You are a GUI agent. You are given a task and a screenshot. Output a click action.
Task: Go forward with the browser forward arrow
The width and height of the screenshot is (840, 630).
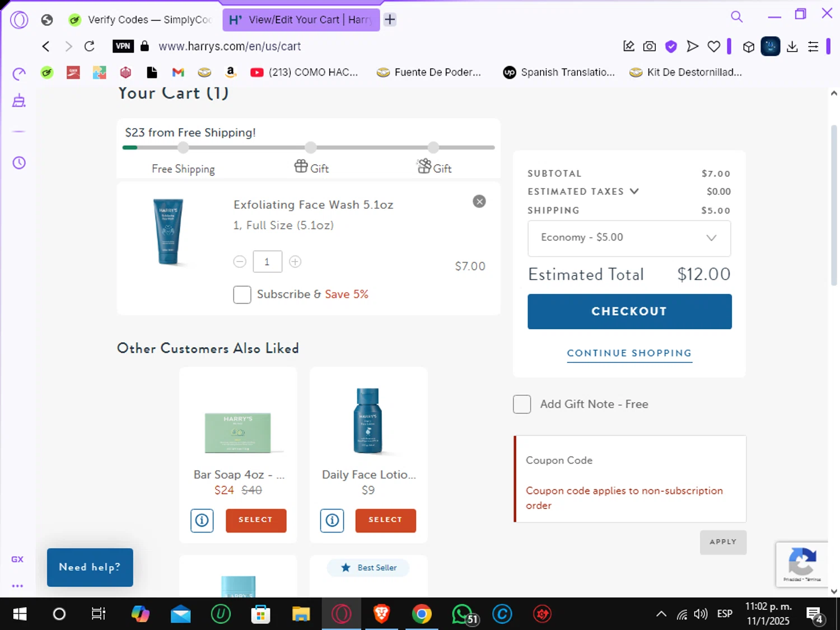68,46
